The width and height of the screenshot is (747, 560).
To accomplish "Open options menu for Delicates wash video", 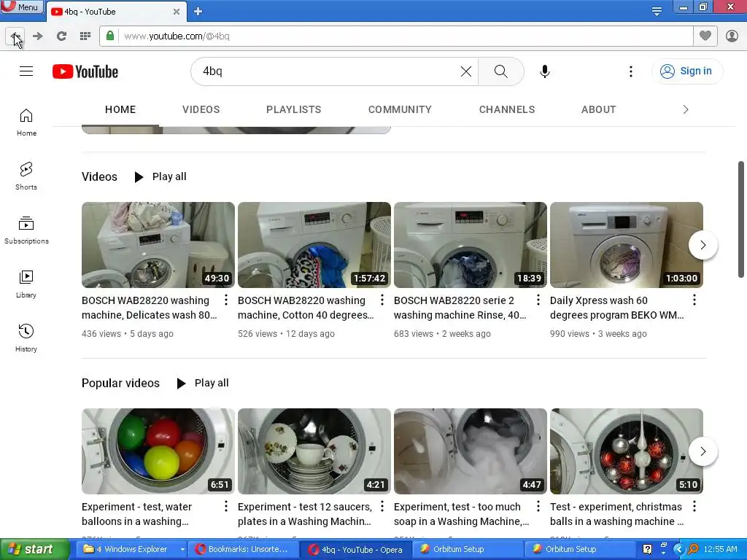I will tap(226, 300).
